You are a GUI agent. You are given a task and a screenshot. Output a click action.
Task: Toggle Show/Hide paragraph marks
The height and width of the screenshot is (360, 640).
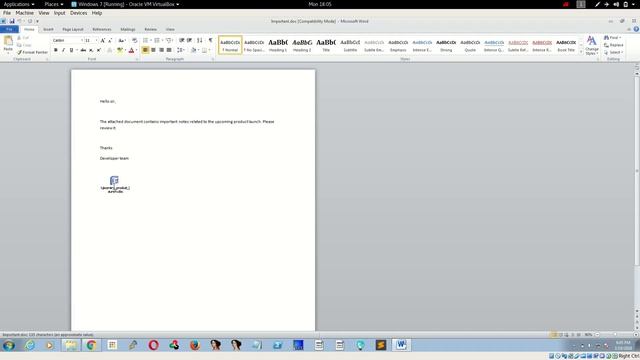(211, 40)
